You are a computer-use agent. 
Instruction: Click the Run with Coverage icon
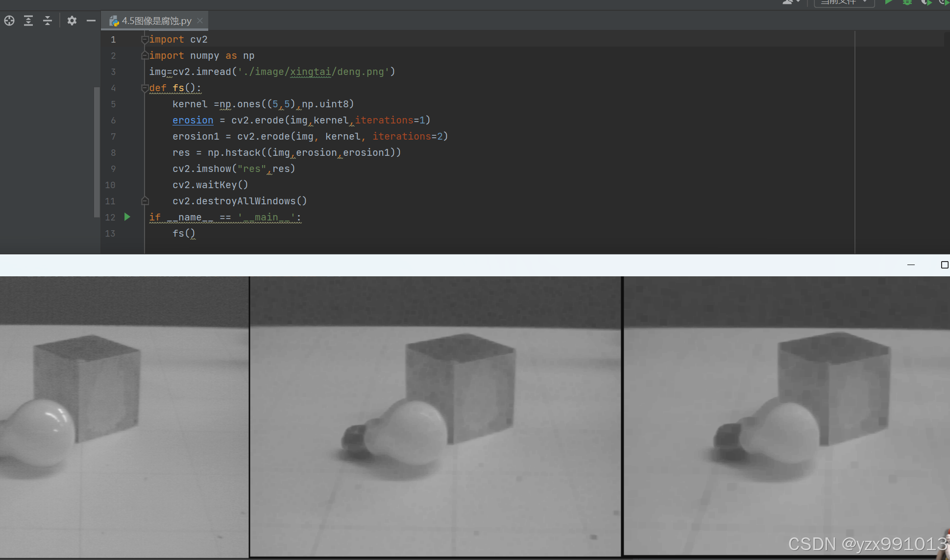click(x=926, y=2)
